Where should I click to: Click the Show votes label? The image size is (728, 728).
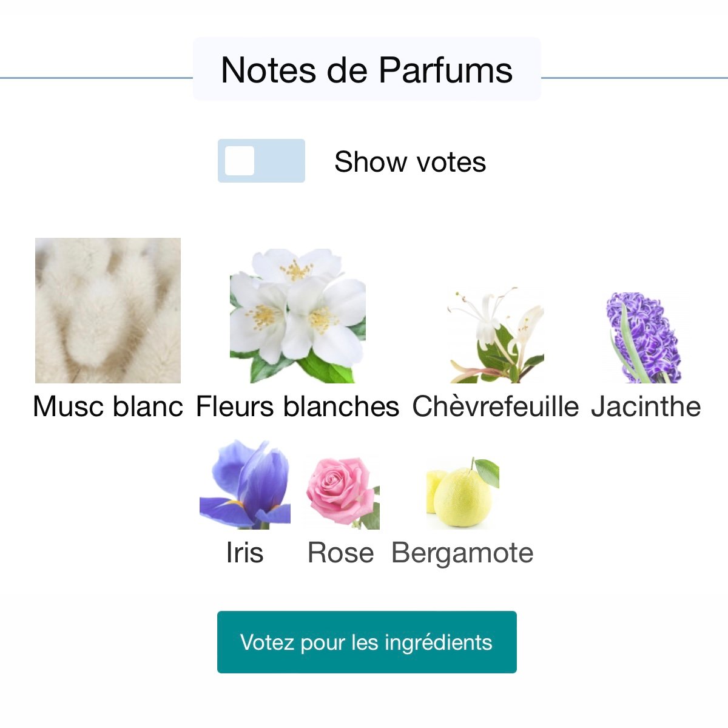410,162
